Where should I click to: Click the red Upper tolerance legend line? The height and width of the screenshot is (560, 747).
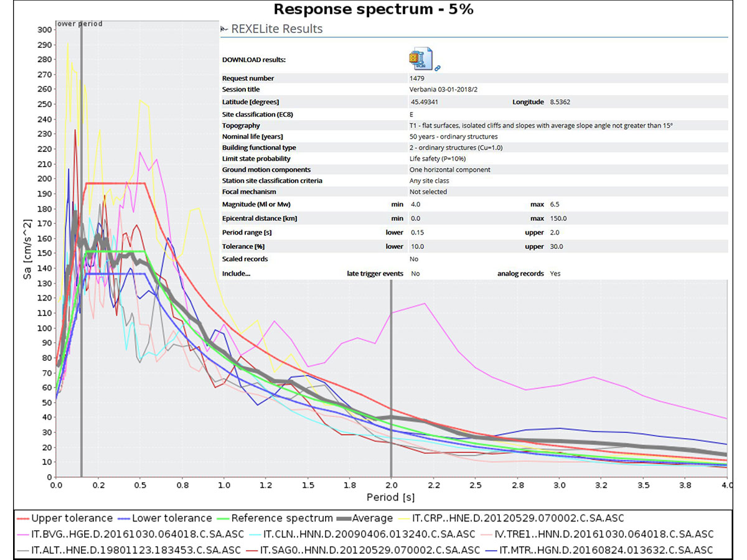coord(23,518)
